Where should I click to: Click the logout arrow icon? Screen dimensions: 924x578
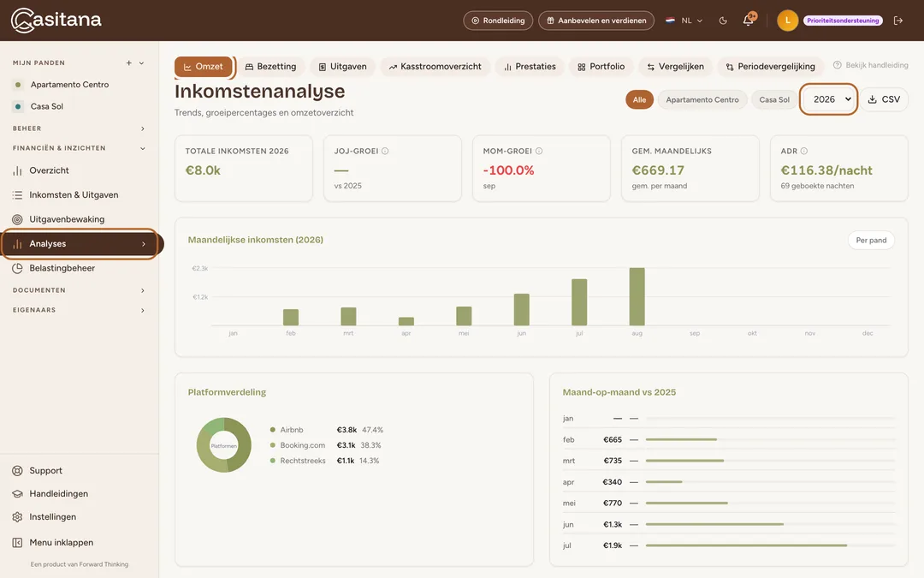[898, 21]
